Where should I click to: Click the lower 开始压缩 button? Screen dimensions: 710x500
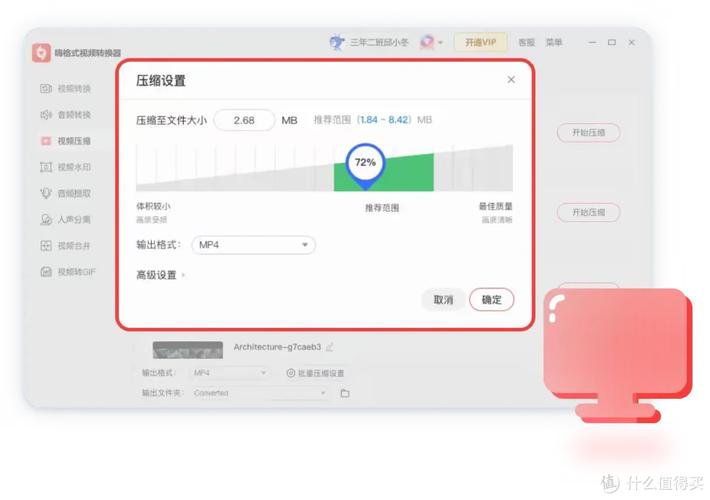(x=588, y=212)
